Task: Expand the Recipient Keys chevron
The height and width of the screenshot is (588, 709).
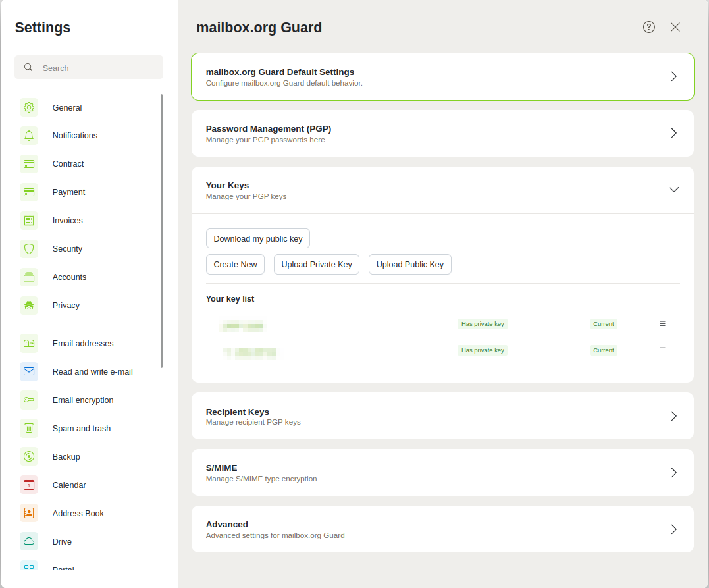Action: pyautogui.click(x=673, y=416)
